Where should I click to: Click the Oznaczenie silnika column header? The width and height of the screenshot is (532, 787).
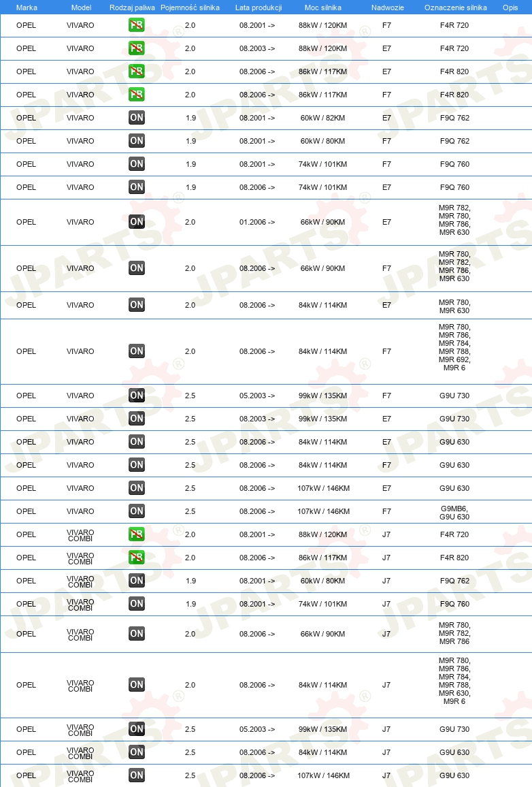click(455, 7)
